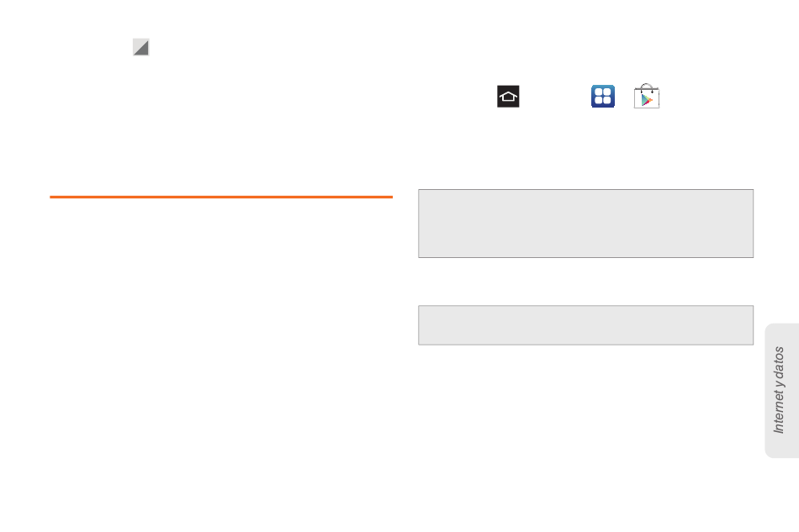This screenshot has height=532, width=799.
Task: Select the top border of the upper gray box
Action: coord(586,190)
